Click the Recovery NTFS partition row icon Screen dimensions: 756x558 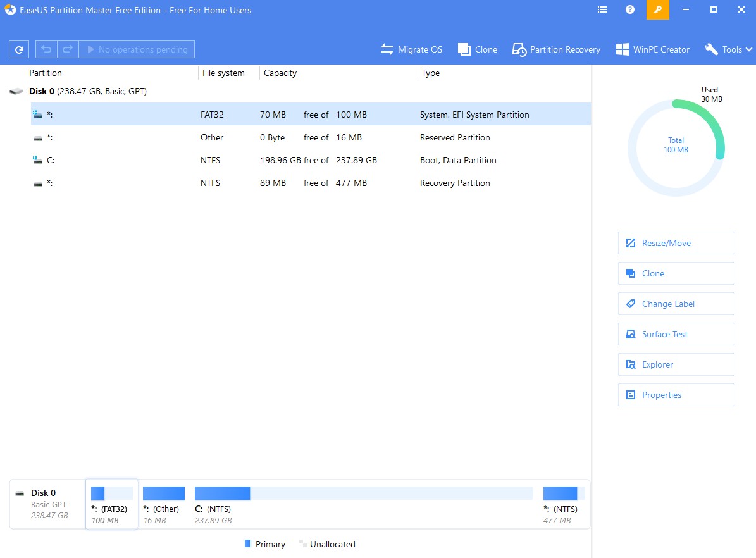[37, 183]
